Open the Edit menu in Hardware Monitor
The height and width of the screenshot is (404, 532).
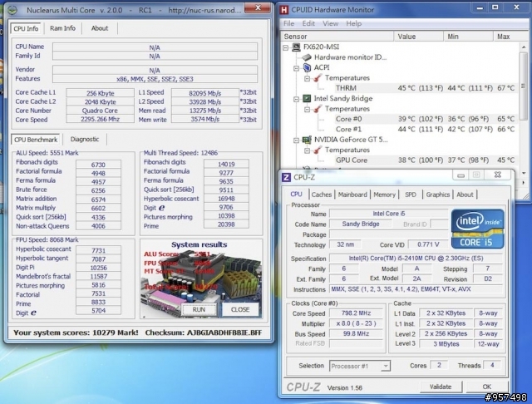(308, 23)
